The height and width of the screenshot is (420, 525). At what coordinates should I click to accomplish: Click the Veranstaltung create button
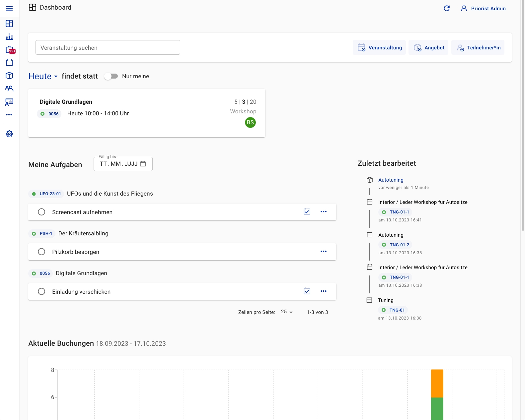pos(379,47)
